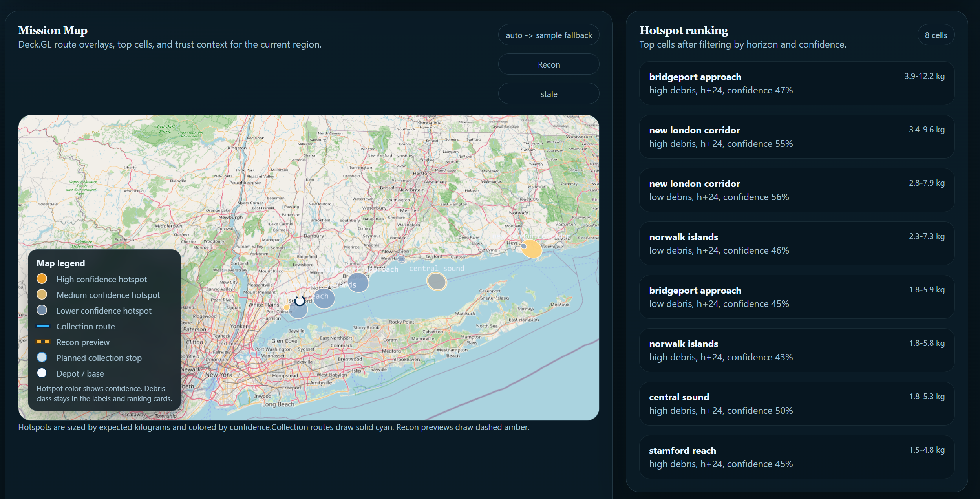The image size is (980, 499).
Task: Open norwalk islands low debris 46% card
Action: click(796, 243)
